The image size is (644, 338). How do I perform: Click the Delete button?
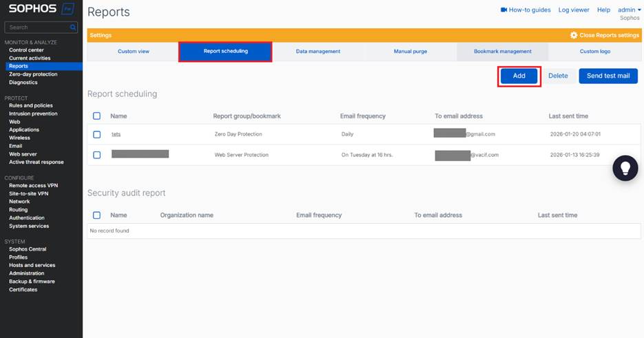coord(558,76)
